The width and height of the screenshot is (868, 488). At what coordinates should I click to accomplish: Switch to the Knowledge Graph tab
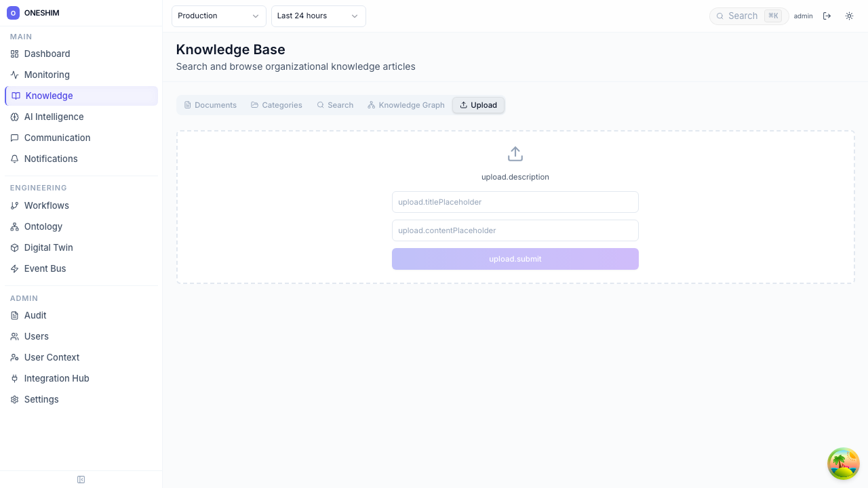click(x=406, y=105)
